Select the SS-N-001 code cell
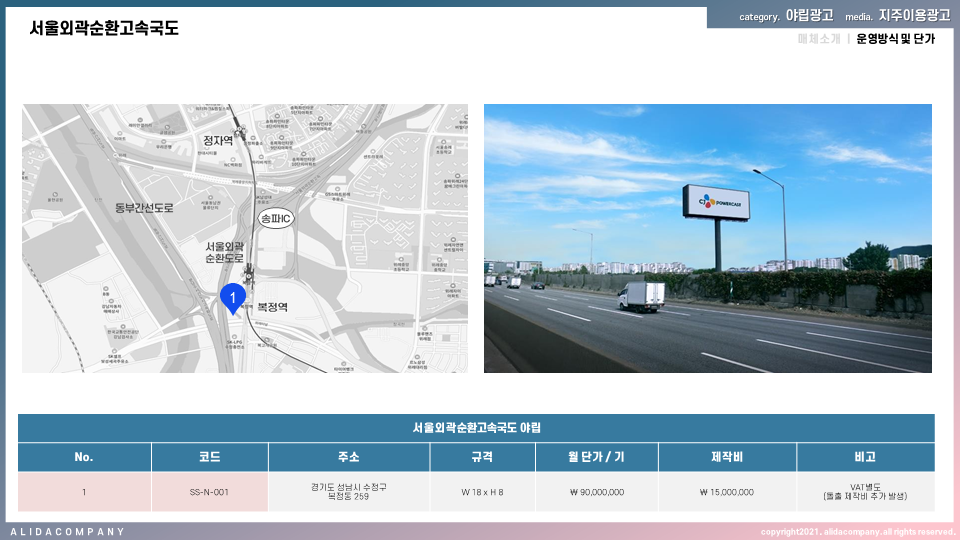This screenshot has width=960, height=540. click(209, 492)
